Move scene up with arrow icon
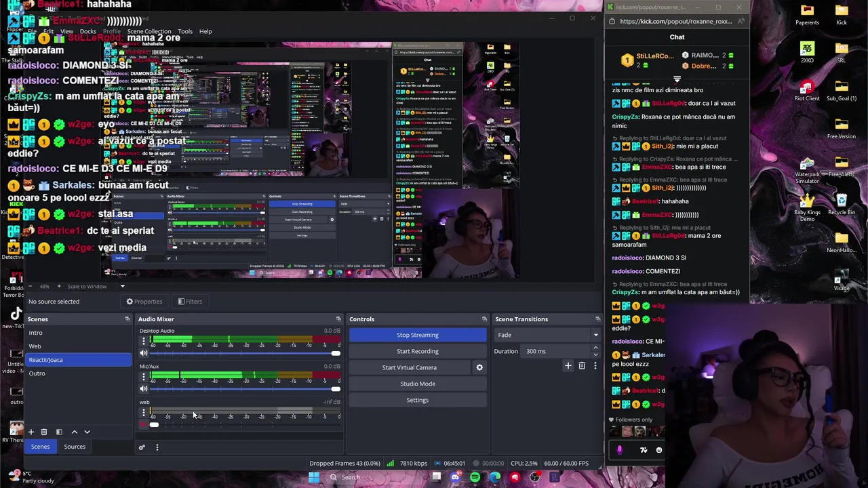868x488 pixels. [x=75, y=432]
